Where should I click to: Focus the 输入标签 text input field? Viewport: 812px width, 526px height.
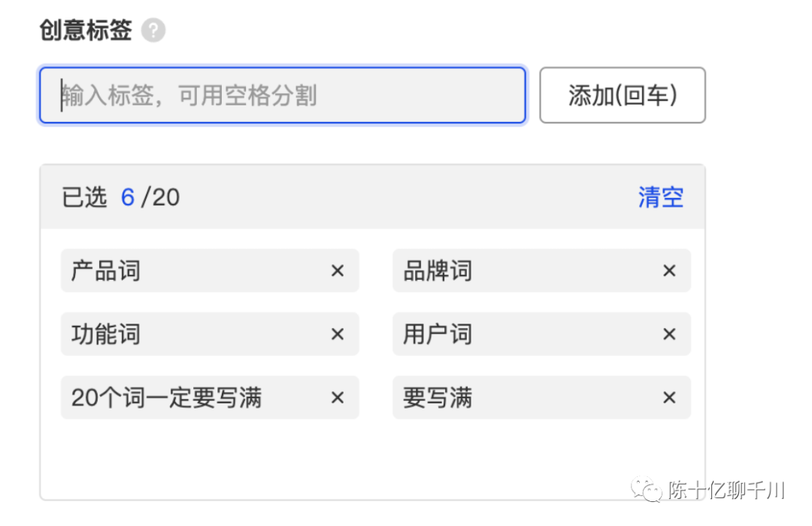[282, 96]
